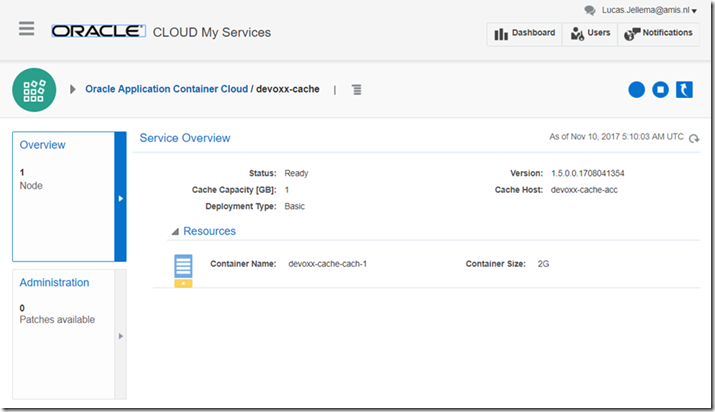Collapse the Resources section
The image size is (715, 412).
(x=176, y=231)
